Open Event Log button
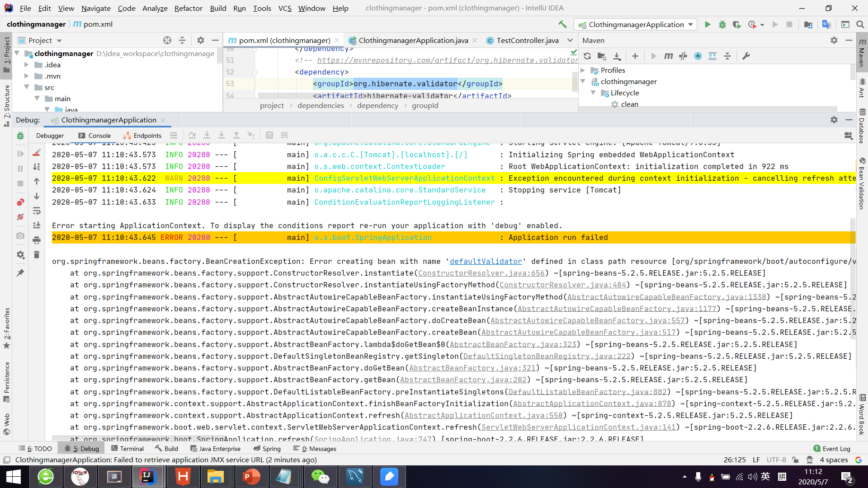Screen dimensions: 868x488 click(832, 449)
